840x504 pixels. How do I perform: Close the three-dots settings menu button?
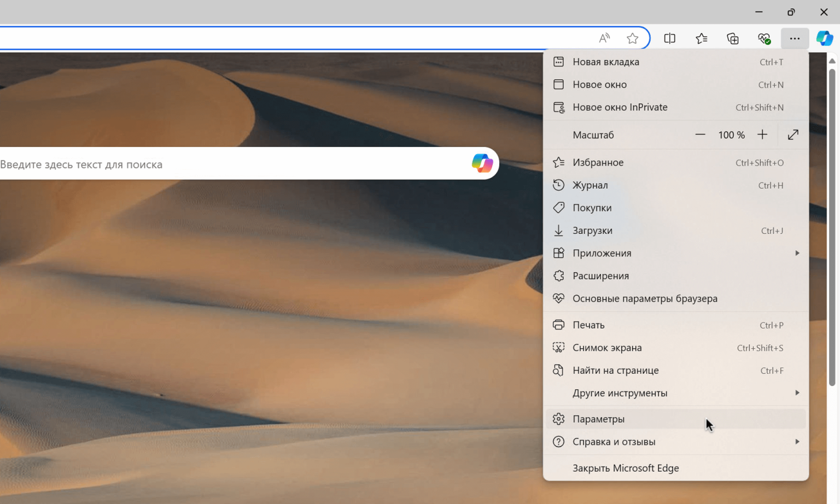click(x=794, y=38)
